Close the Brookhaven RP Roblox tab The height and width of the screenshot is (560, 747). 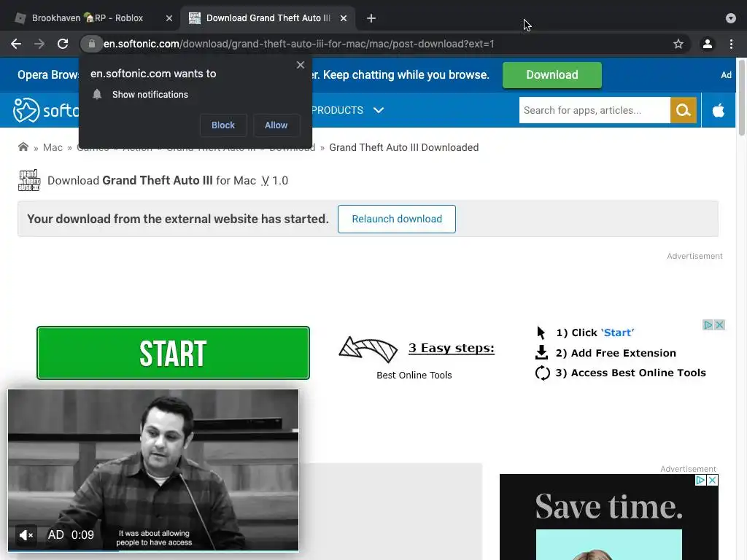coord(169,18)
